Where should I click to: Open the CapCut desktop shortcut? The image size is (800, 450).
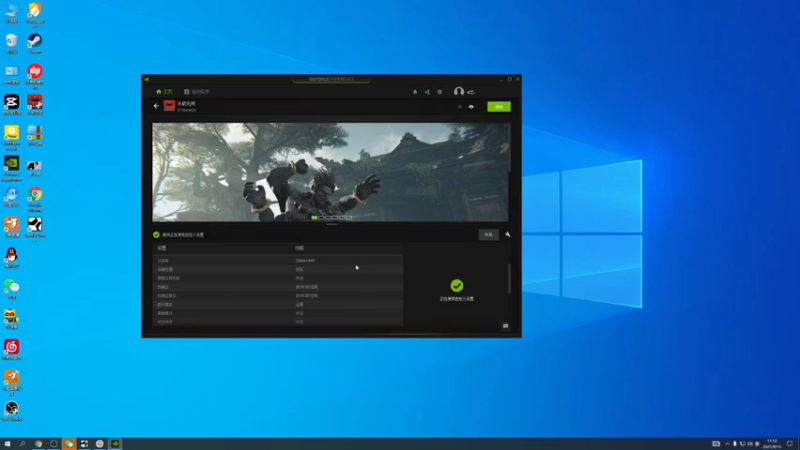point(12,105)
